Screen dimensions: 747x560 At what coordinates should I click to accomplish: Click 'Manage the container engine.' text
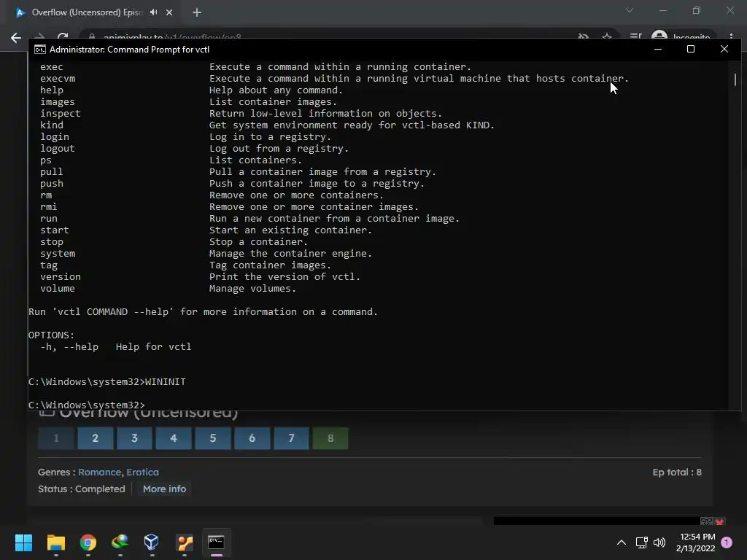(x=290, y=254)
